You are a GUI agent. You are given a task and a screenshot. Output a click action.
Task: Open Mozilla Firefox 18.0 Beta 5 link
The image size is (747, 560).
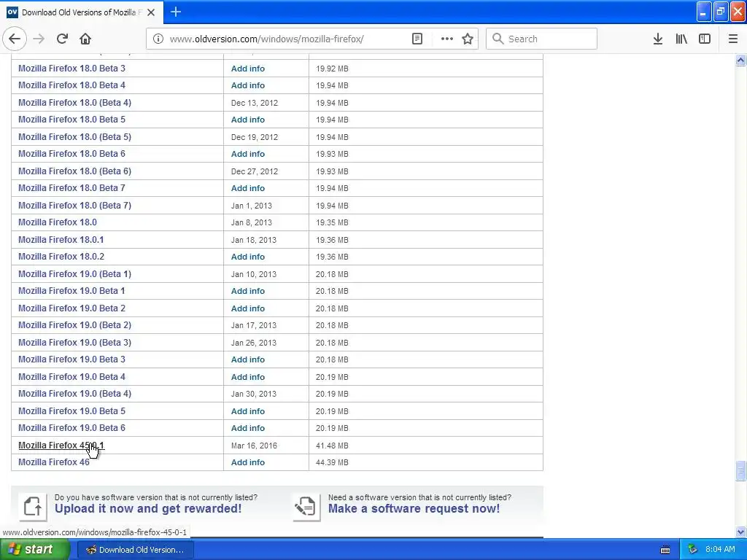pos(71,119)
